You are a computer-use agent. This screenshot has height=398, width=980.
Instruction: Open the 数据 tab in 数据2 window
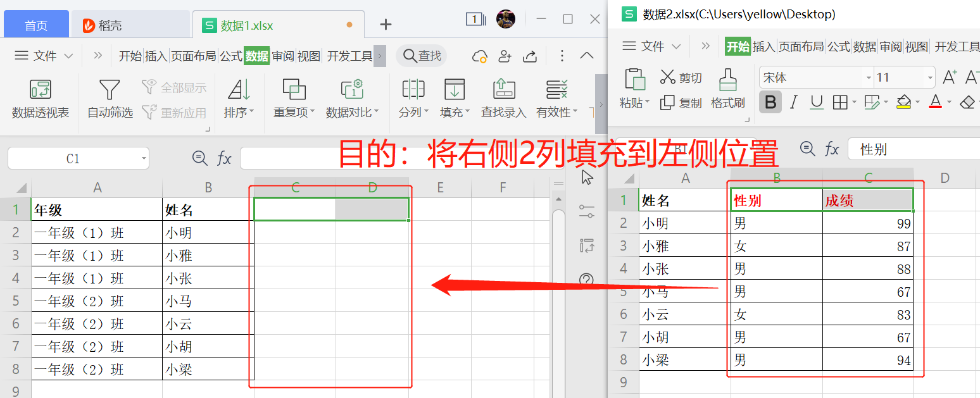864,46
